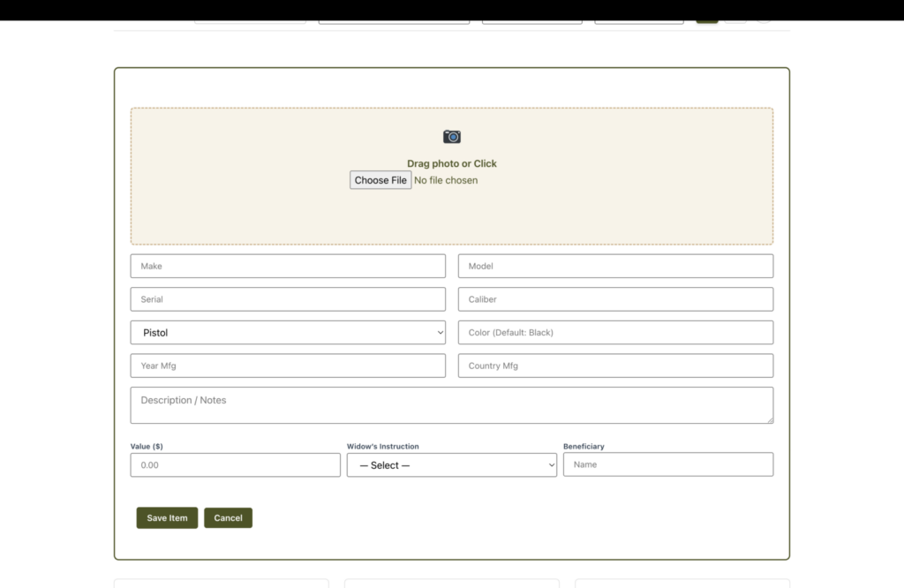Select the Country Mfg field
The height and width of the screenshot is (588, 904).
615,366
